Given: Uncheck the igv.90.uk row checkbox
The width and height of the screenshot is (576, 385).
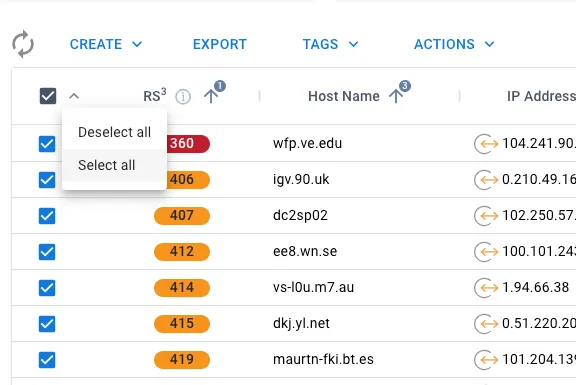Looking at the screenshot, I should (x=47, y=180).
